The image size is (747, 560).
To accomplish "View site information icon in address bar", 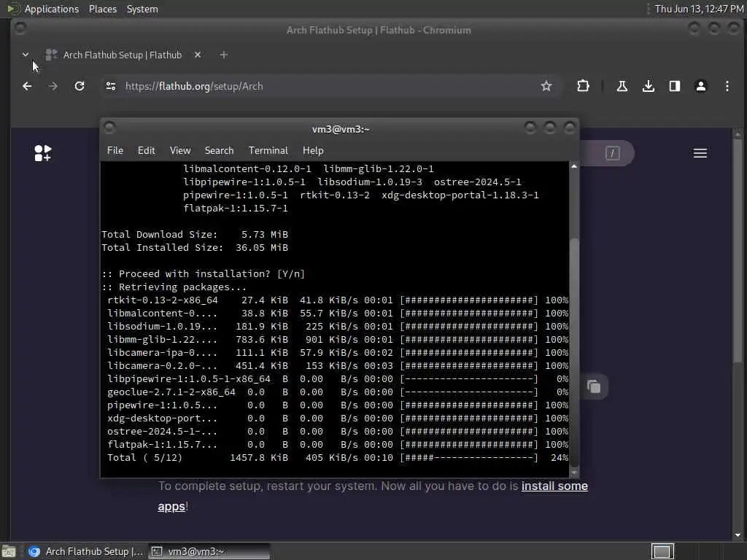I will pyautogui.click(x=111, y=86).
